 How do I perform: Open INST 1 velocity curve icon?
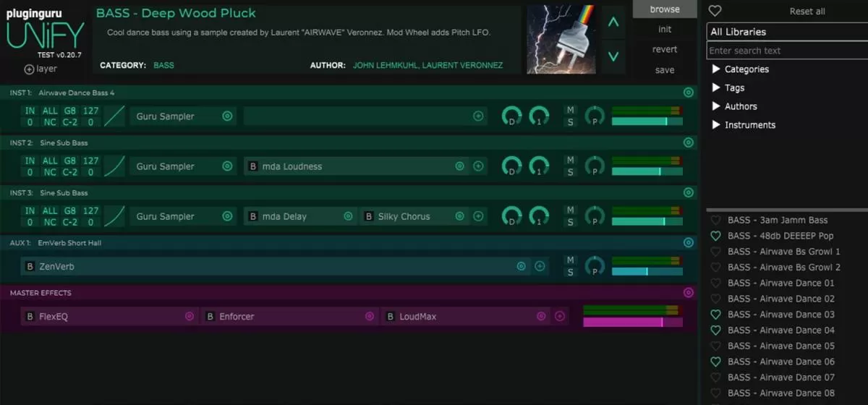tap(115, 116)
